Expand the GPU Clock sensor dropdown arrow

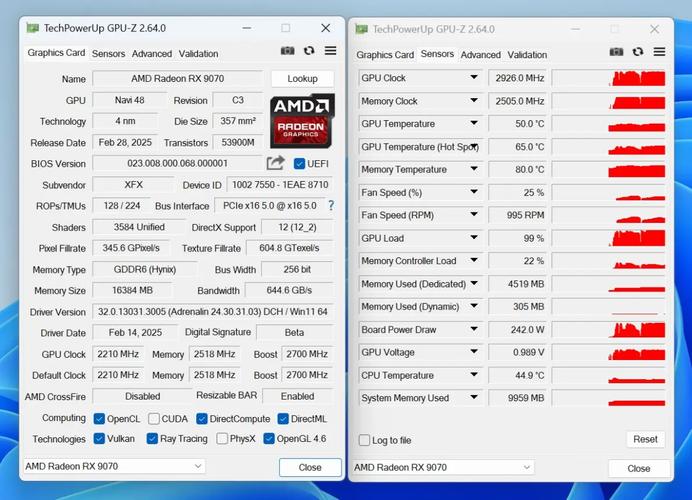coord(474,77)
